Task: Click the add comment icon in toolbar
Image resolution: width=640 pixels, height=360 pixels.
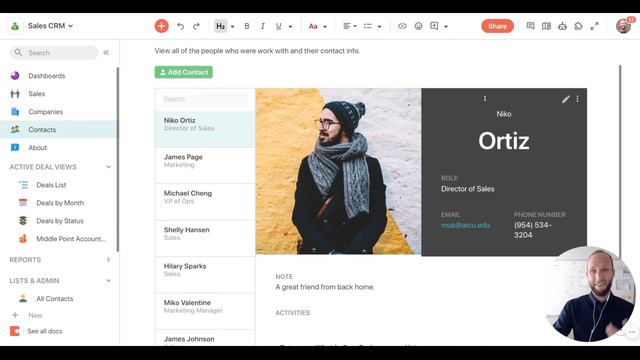Action: (x=434, y=26)
